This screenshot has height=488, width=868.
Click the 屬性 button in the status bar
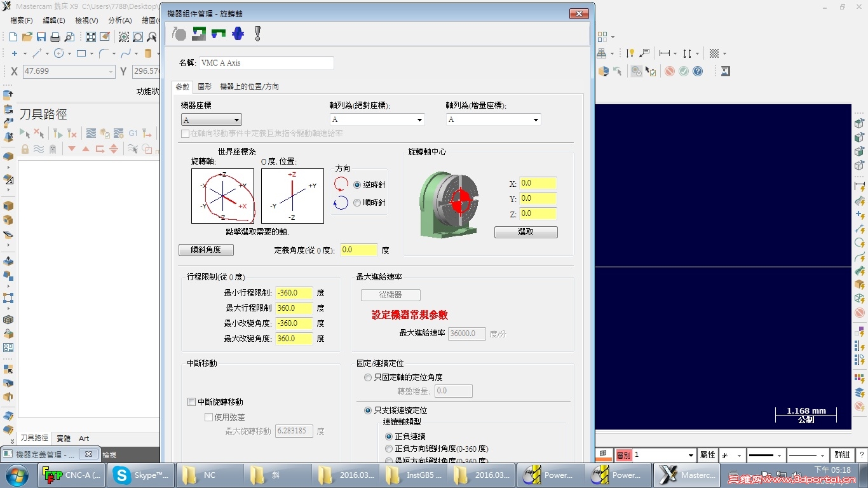pos(707,456)
